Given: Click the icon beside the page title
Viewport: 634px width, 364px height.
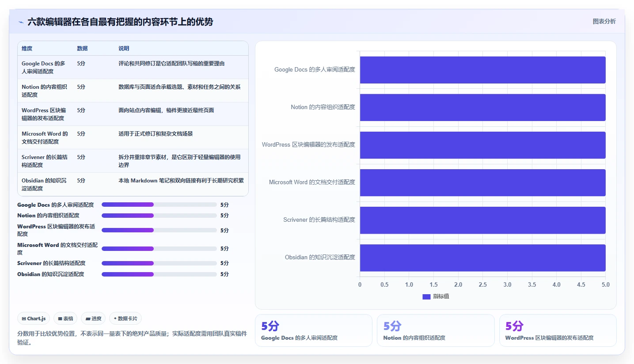Looking at the screenshot, I should point(21,22).
